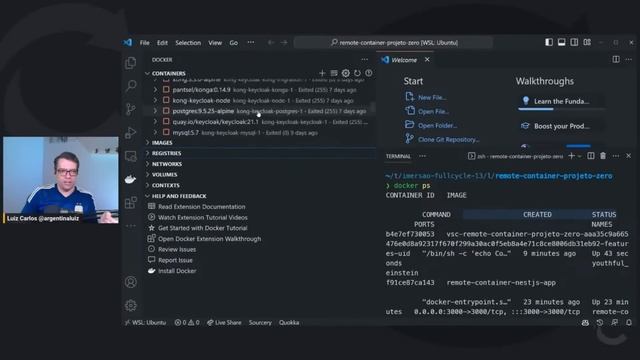
Task: Split the editor right
Action: pos(616,60)
